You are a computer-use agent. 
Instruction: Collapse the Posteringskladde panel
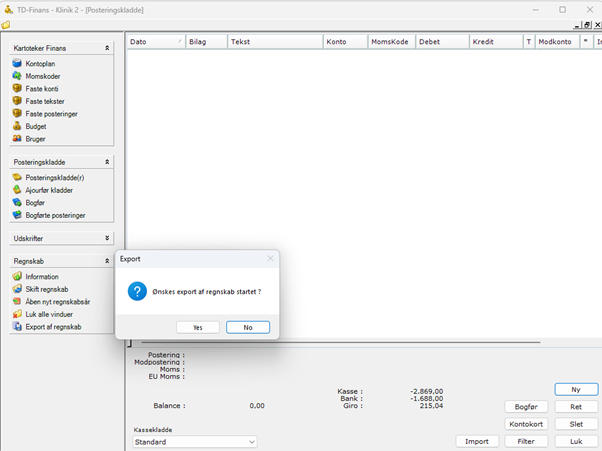click(107, 162)
